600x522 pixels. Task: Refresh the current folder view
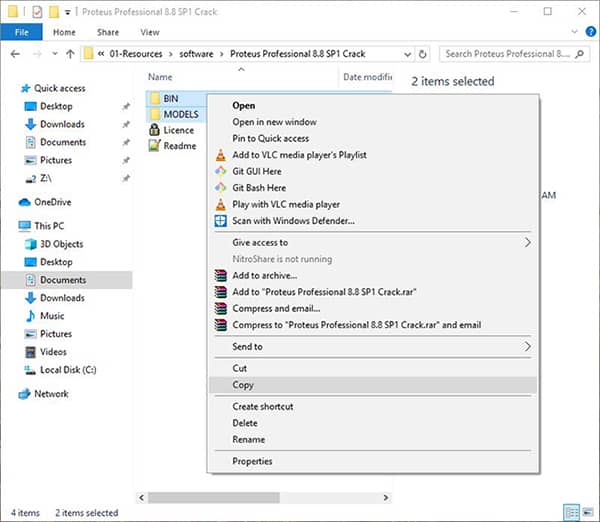[x=423, y=54]
